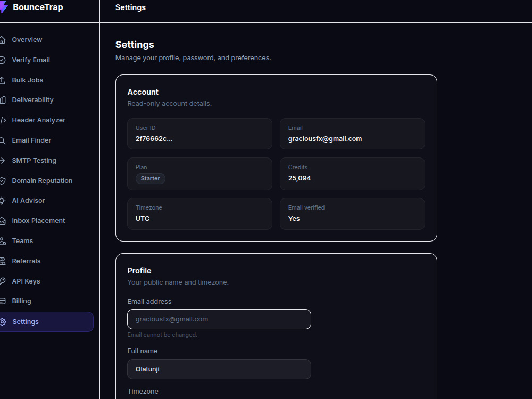Open API Keys section
The image size is (532, 399).
click(x=26, y=281)
